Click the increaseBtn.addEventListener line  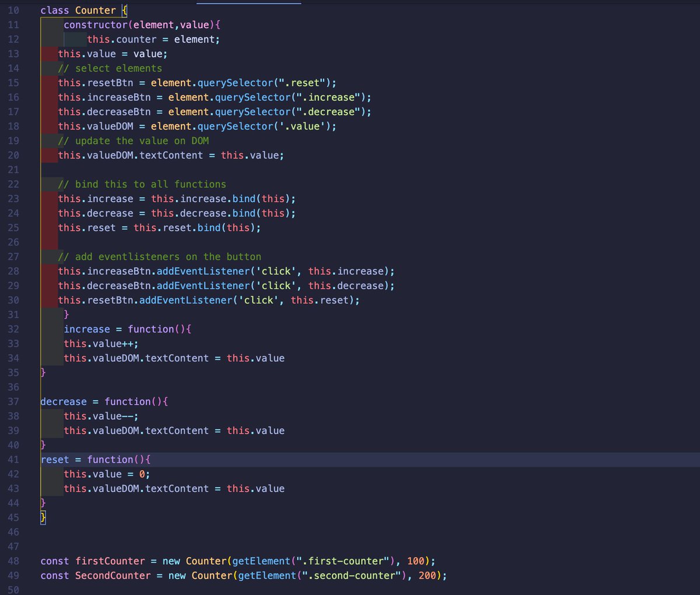pos(226,271)
